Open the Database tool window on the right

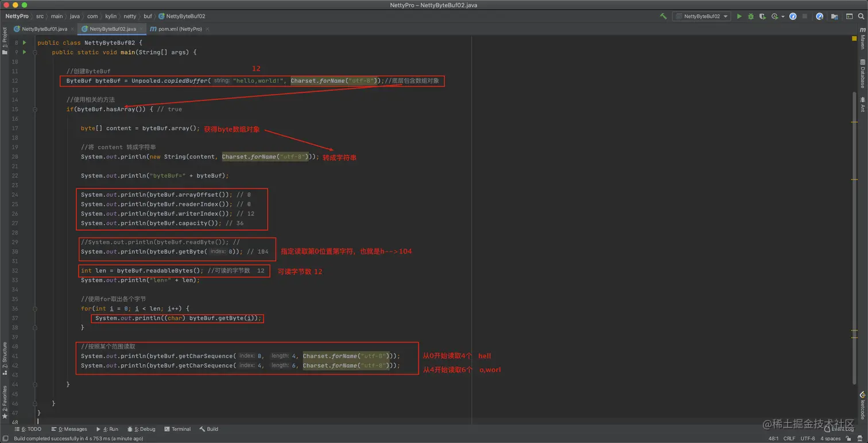(862, 73)
